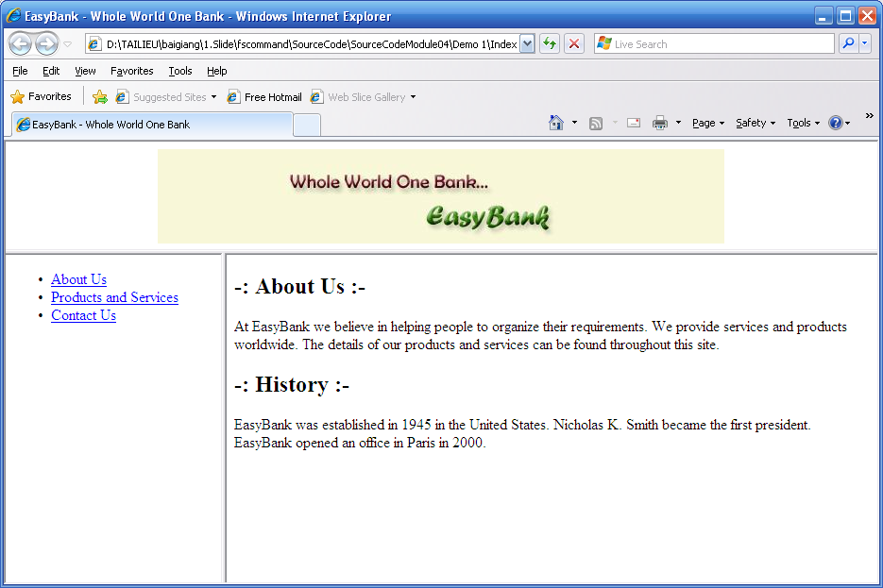This screenshot has height=588, width=883.
Task: Open the View menu
Action: click(85, 71)
